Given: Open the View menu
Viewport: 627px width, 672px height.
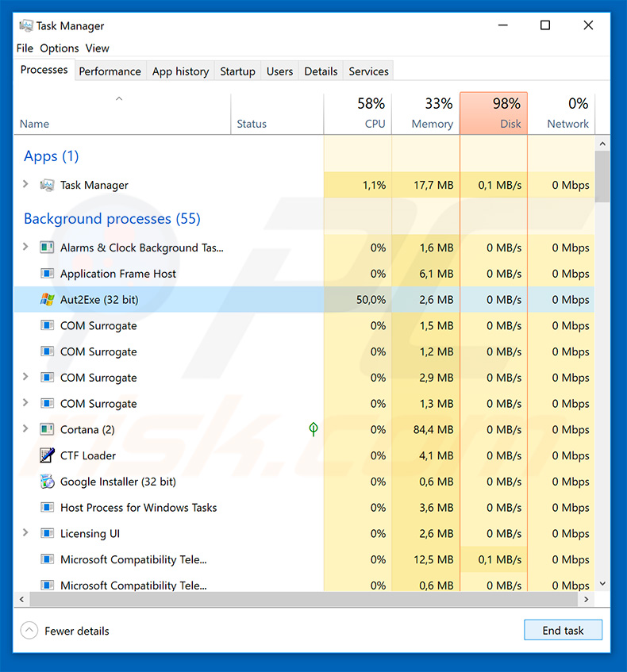Looking at the screenshot, I should coord(98,48).
